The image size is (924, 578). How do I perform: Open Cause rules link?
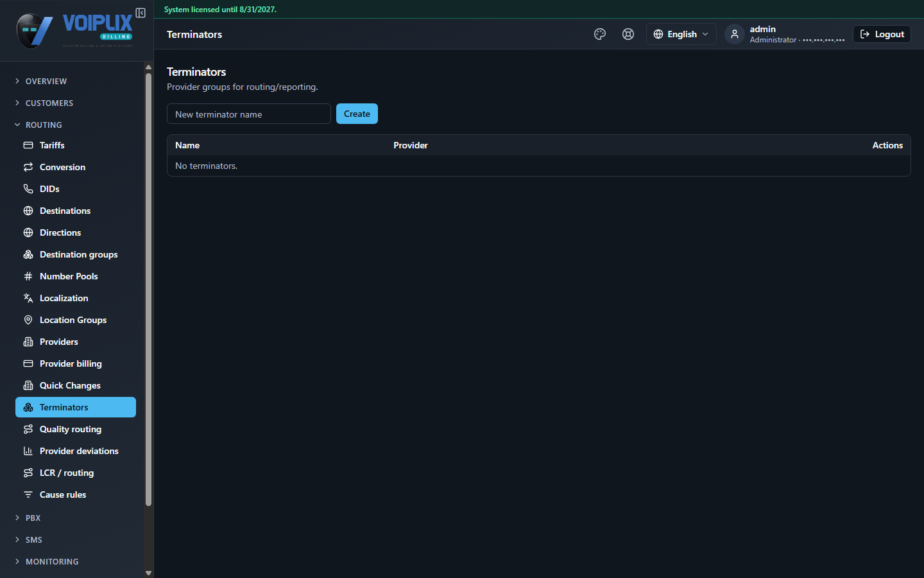pyautogui.click(x=76, y=495)
